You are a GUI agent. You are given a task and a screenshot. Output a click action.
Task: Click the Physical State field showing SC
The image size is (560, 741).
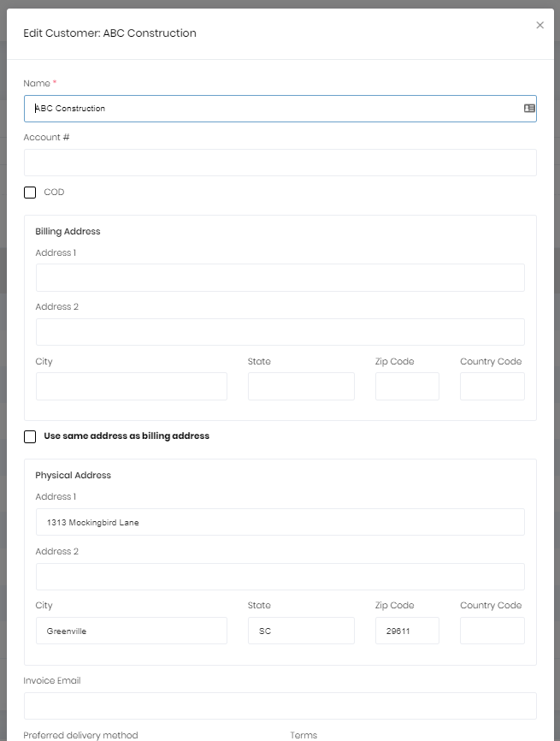[x=301, y=631]
